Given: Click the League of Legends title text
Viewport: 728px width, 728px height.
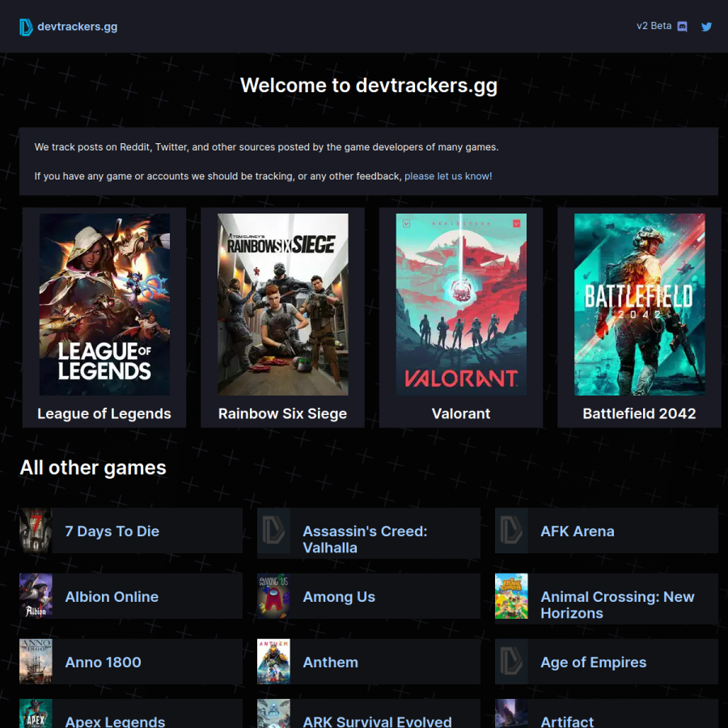Looking at the screenshot, I should coord(104,413).
